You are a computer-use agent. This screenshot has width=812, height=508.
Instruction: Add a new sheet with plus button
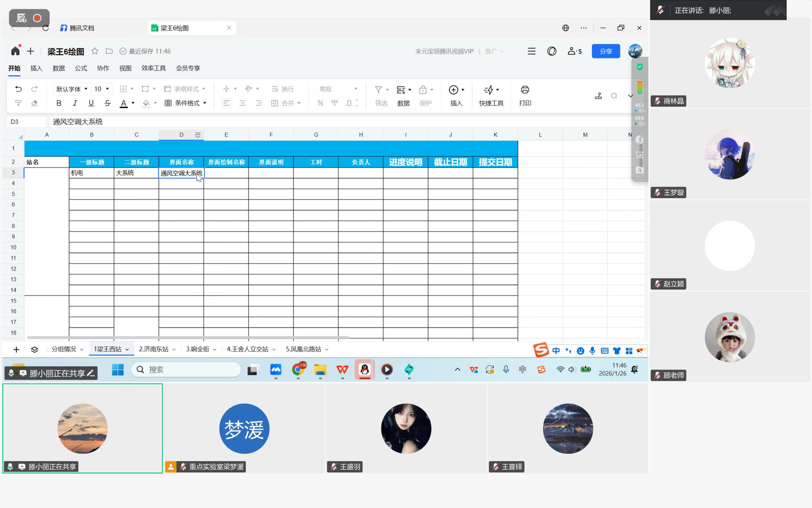tap(16, 349)
